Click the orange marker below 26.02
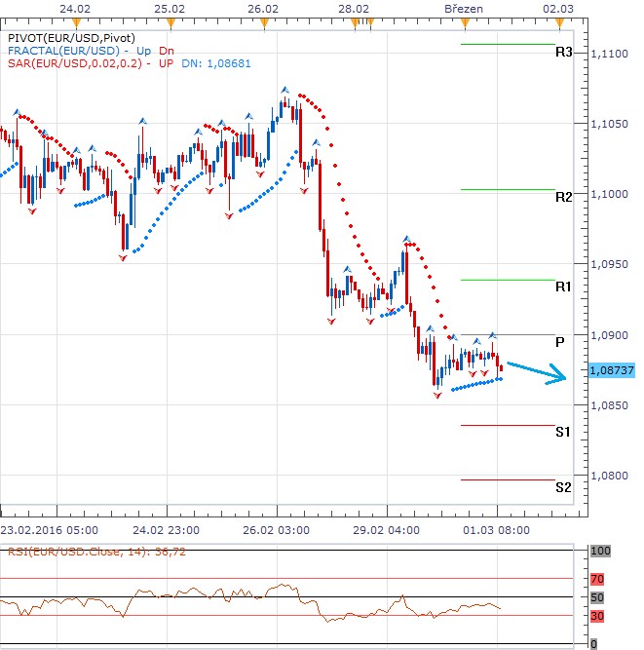Image resolution: width=644 pixels, height=650 pixels. [x=279, y=20]
